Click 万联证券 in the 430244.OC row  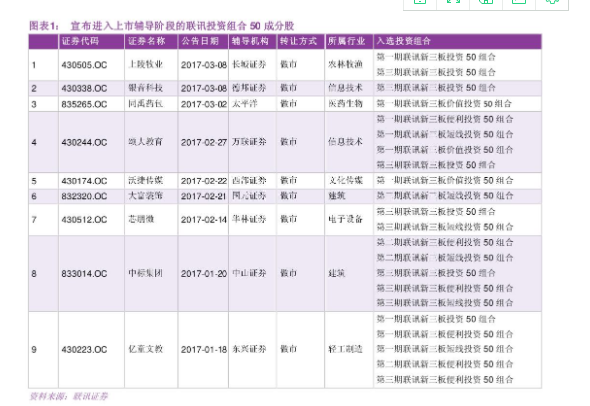[249, 141]
